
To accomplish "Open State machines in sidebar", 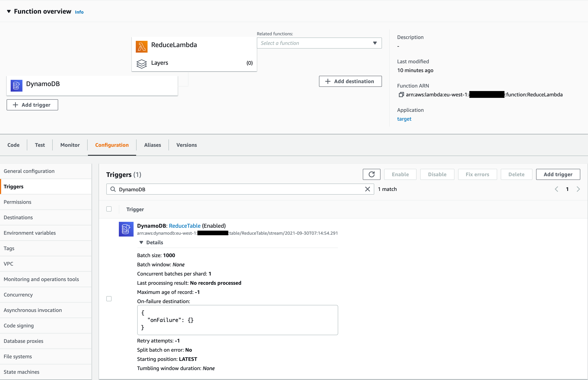I will coord(46,372).
